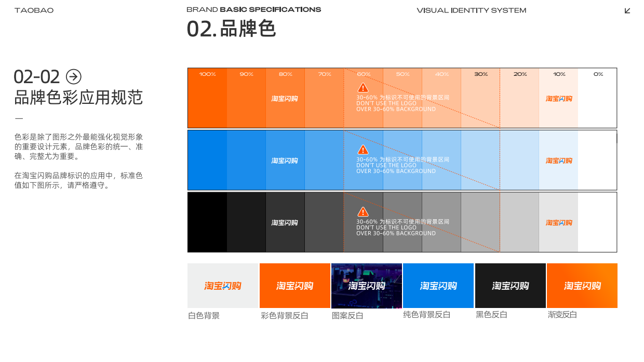Select the 淘宝闪购 logo on the lightest blue tint
Image resolution: width=644 pixels, height=362 pixels.
click(x=559, y=161)
